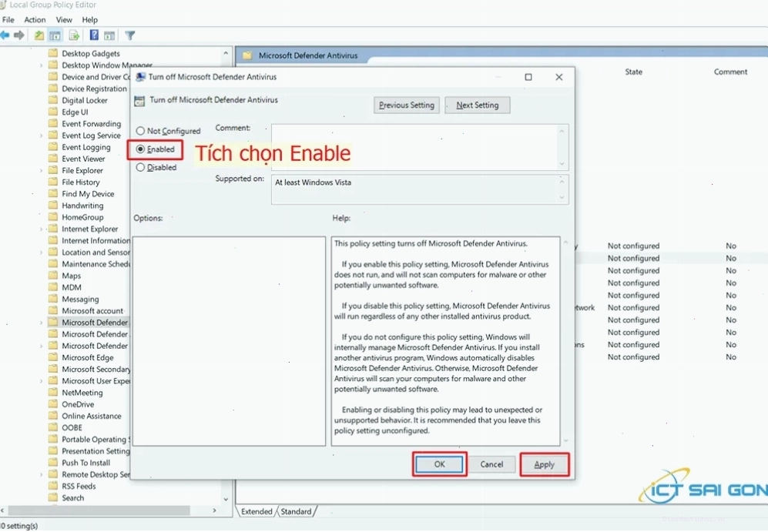
Task: Select the Enabled radio button
Action: coord(140,149)
